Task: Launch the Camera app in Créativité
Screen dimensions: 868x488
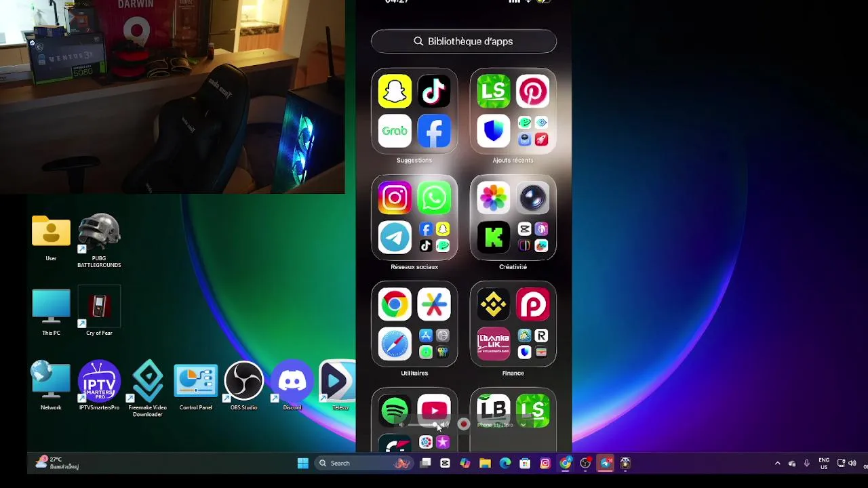Action: [533, 198]
